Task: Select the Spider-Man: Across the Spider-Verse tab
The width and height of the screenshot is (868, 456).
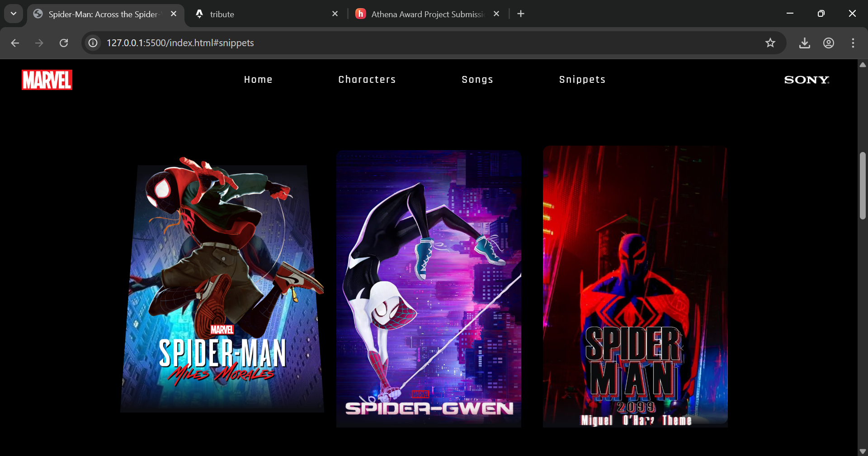Action: (105, 14)
